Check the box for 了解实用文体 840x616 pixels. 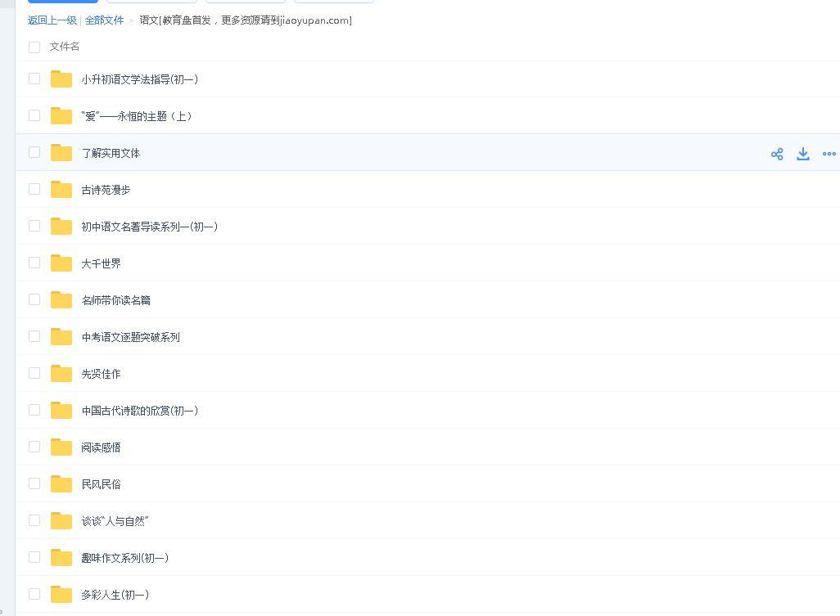(x=34, y=152)
